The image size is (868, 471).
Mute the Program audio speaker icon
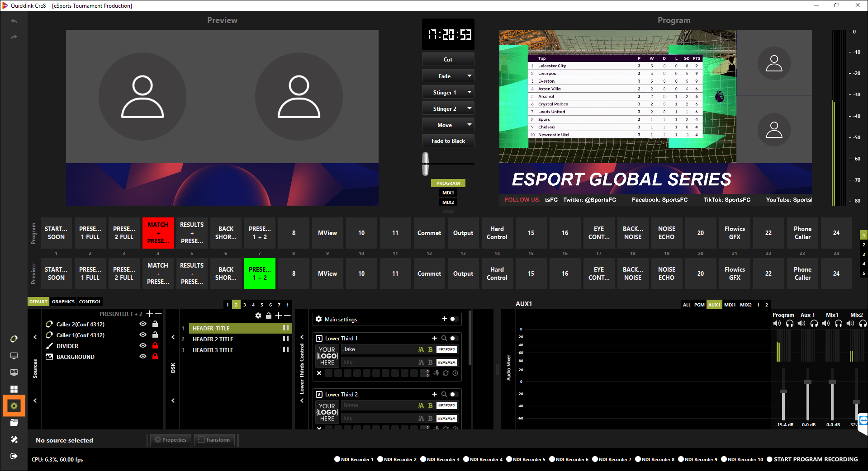pos(777,323)
